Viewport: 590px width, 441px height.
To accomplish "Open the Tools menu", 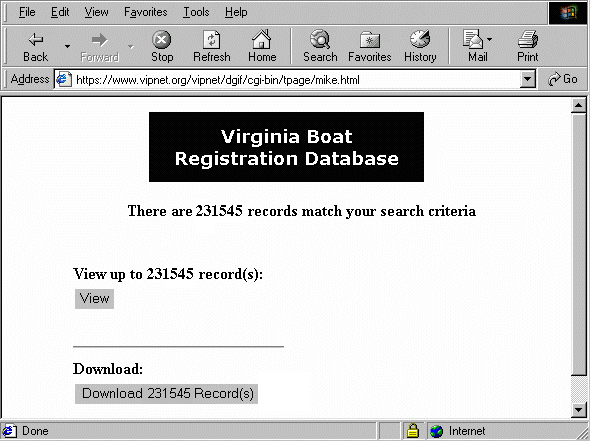I will click(196, 12).
